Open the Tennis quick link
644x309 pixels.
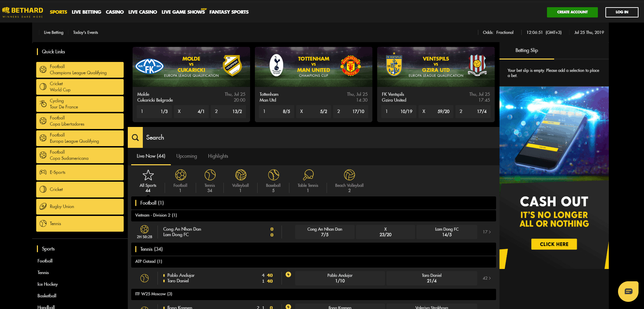(x=80, y=223)
